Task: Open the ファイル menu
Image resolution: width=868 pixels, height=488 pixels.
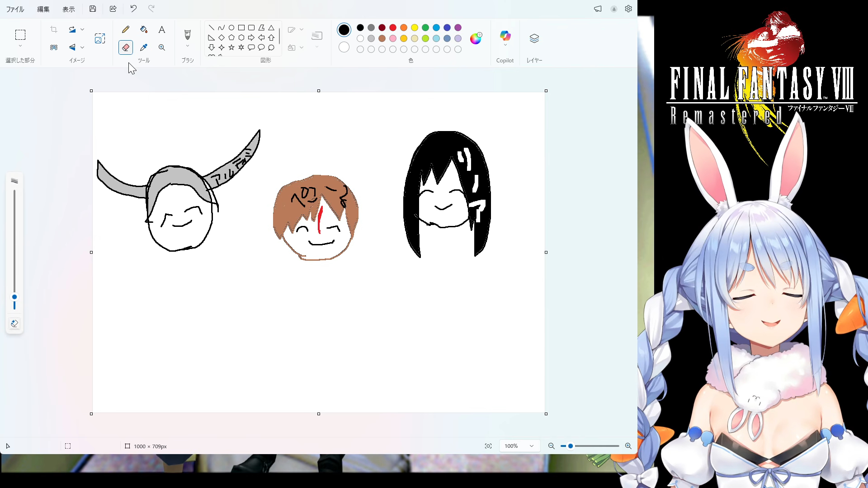Action: point(15,9)
